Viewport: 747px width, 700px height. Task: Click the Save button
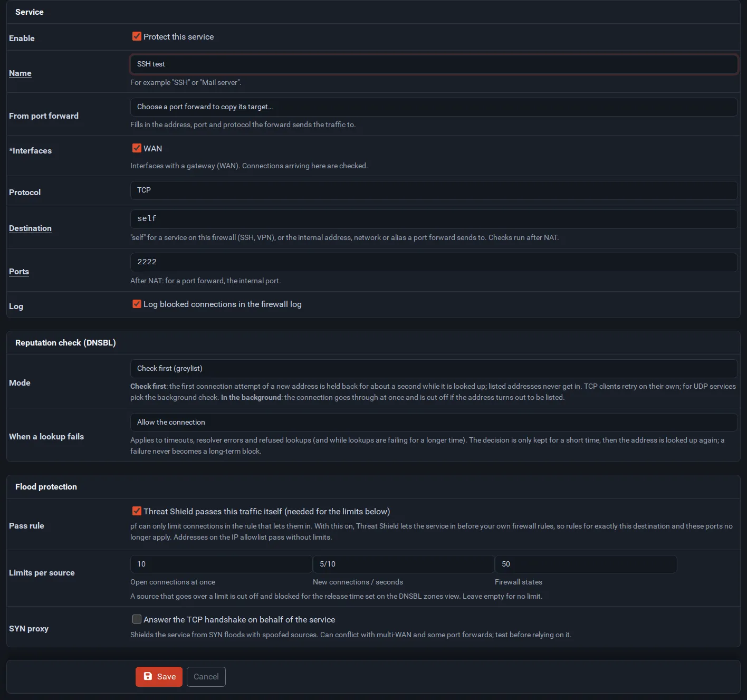tap(159, 677)
